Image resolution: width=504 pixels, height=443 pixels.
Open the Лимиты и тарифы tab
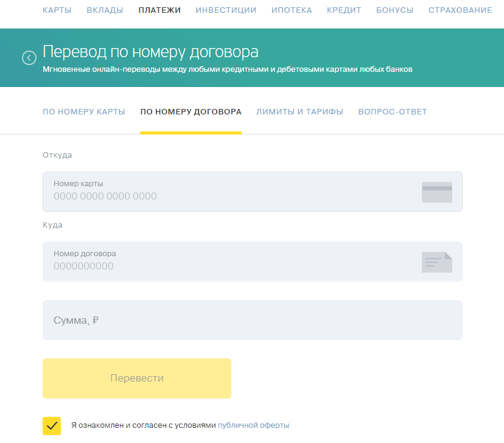pyautogui.click(x=299, y=112)
